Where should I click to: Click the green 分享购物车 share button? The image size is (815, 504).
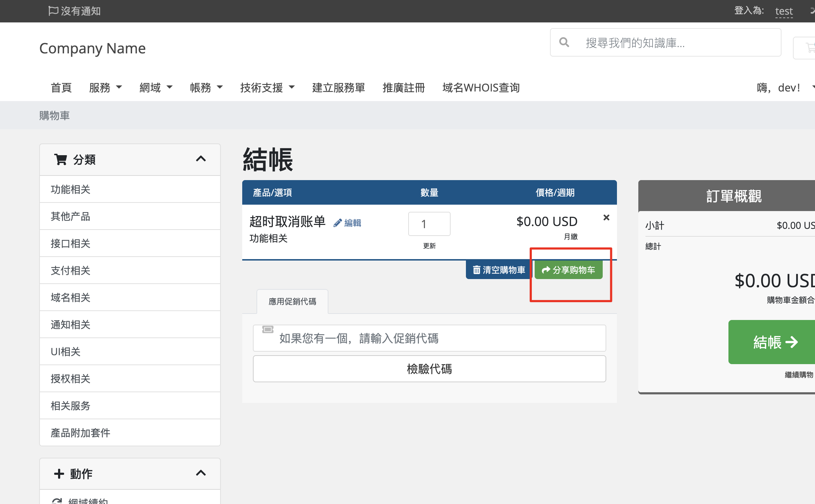click(x=569, y=270)
